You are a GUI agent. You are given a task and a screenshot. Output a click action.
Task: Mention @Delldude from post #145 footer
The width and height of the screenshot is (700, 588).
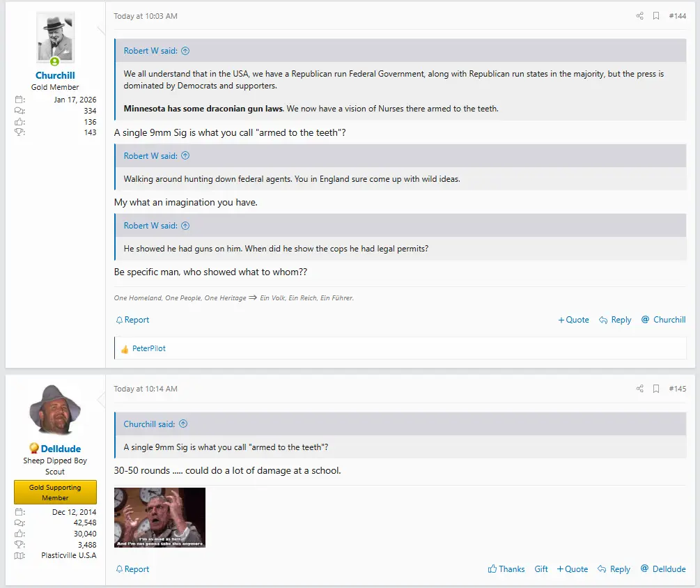click(x=663, y=568)
